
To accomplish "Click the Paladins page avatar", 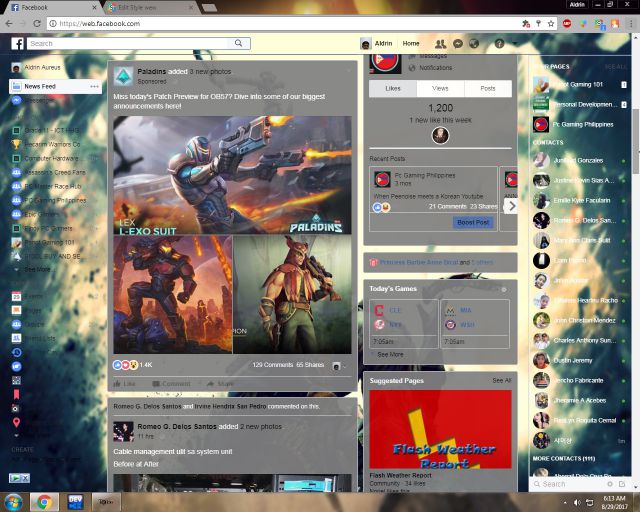I will (x=123, y=76).
